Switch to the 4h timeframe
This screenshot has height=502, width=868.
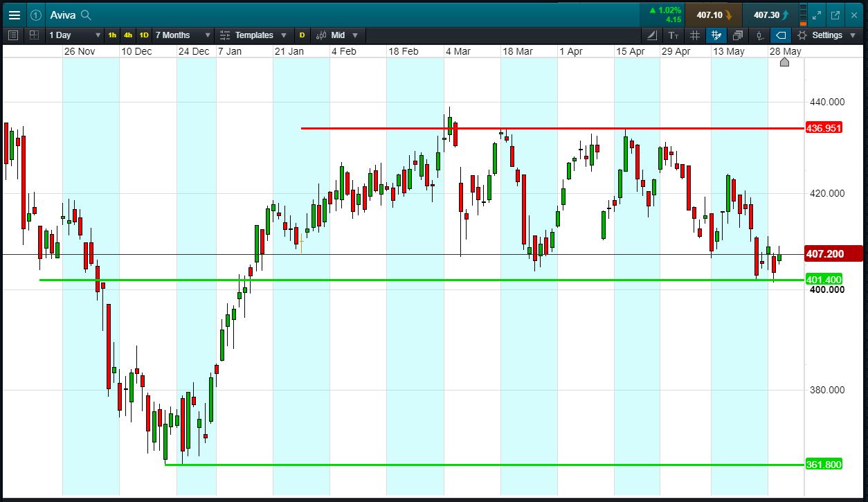click(128, 35)
